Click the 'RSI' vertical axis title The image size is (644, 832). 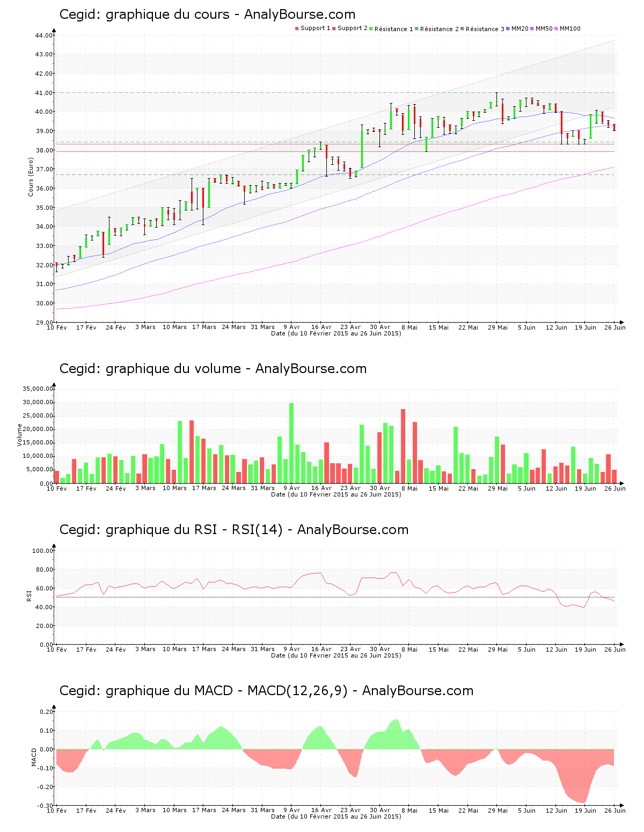point(29,595)
